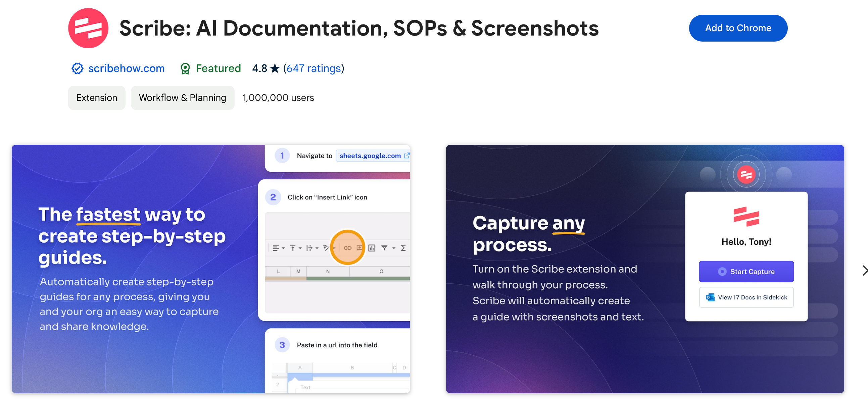
Task: Click column M header in sheet preview
Action: [x=298, y=271]
